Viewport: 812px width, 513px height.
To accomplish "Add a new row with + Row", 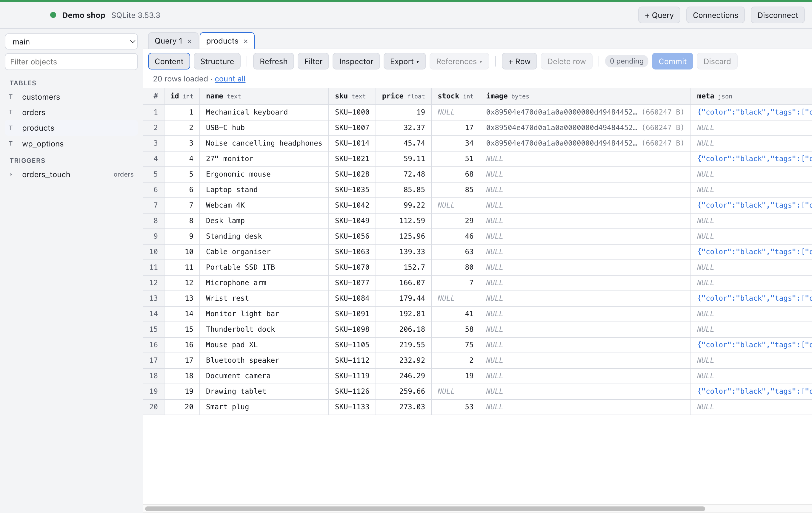I will [519, 61].
